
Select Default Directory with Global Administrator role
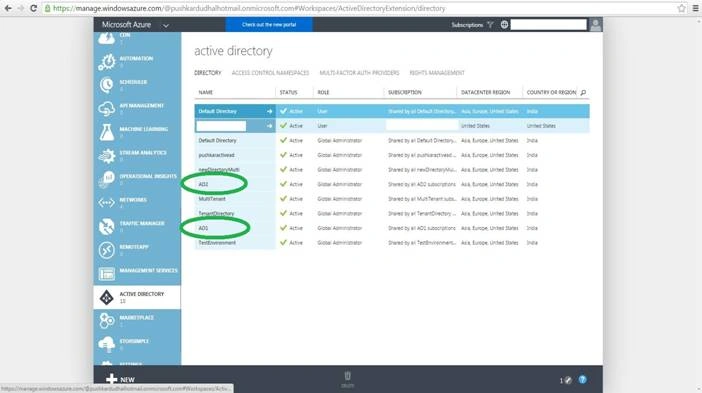coord(392,141)
